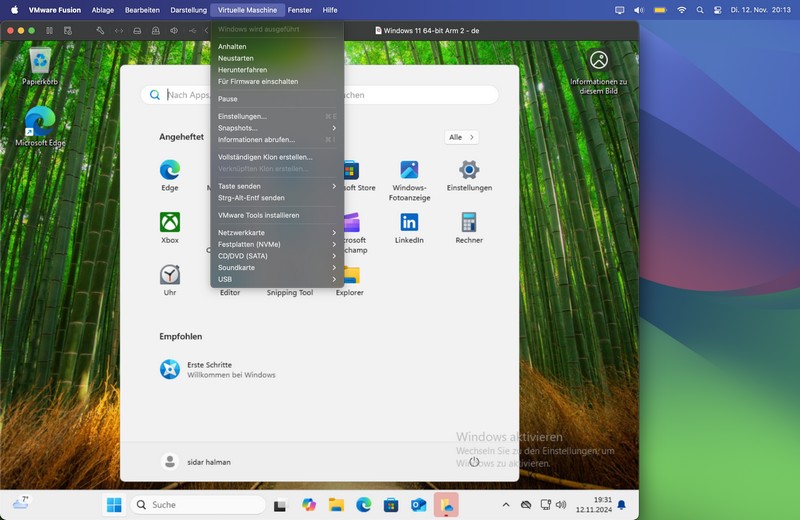Open the Darstellung menu
Screen dimensions: 800x520
[x=188, y=10]
